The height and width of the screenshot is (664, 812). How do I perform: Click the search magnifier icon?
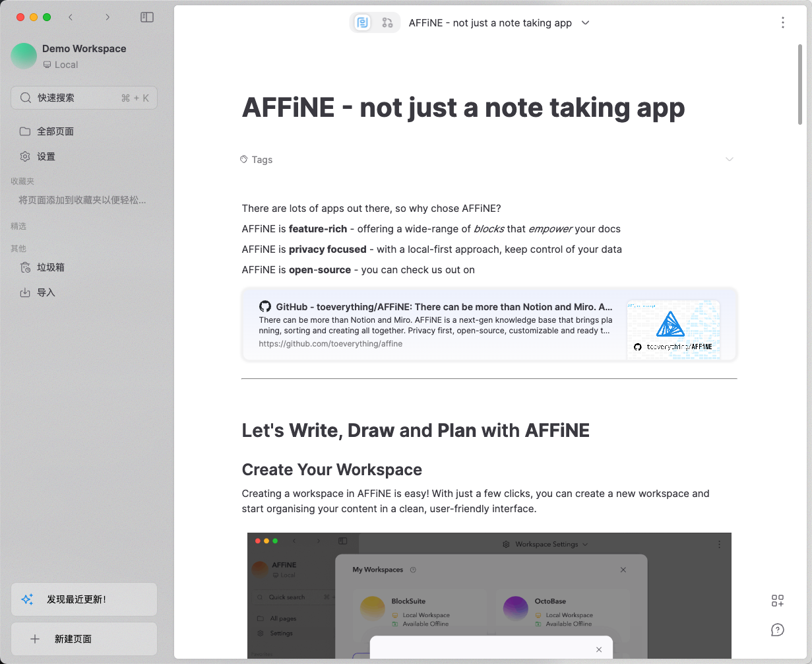pos(25,98)
